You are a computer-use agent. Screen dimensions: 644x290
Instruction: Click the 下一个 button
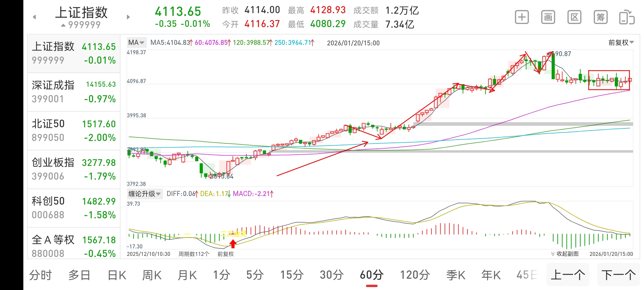(x=619, y=275)
